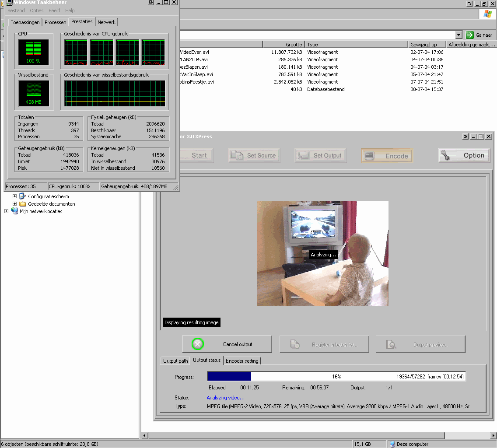
Task: Open the Bestand menu in Taakbeheer
Action: 16,10
